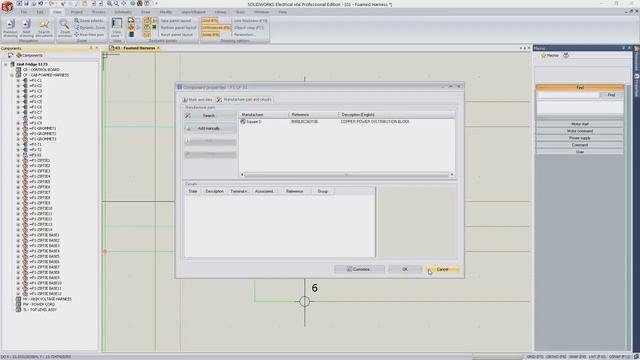
Task: Click Search button in dialog
Action: point(210,116)
